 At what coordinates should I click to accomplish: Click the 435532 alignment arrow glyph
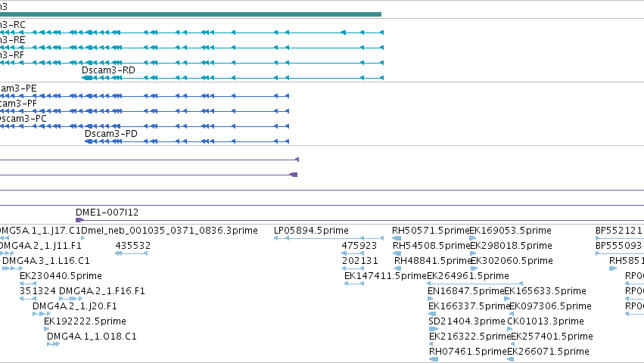click(x=132, y=253)
